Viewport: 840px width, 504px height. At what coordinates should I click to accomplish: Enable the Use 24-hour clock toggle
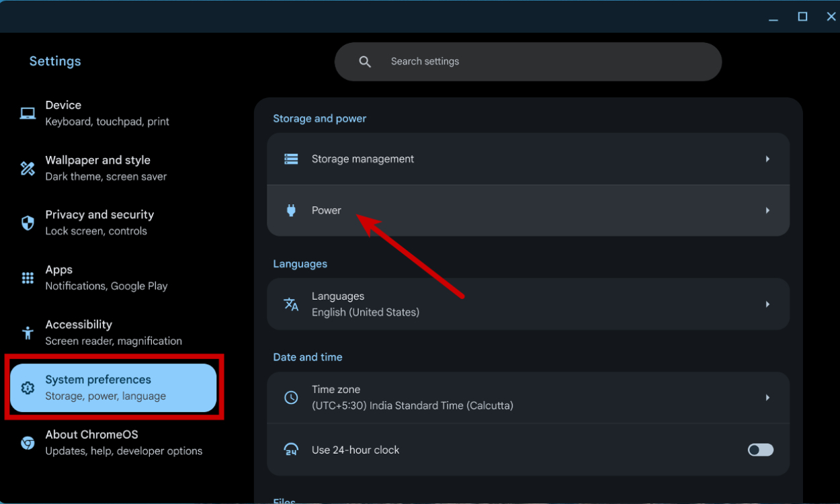point(760,450)
